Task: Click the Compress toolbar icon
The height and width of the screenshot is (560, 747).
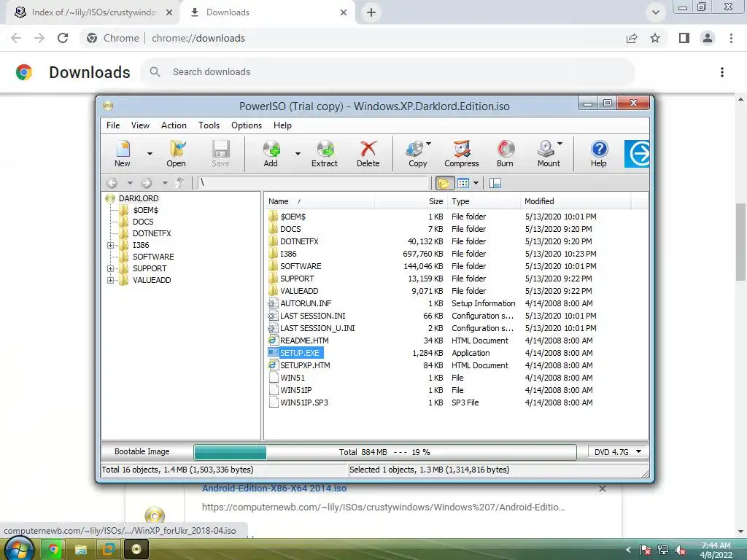Action: coord(462,153)
